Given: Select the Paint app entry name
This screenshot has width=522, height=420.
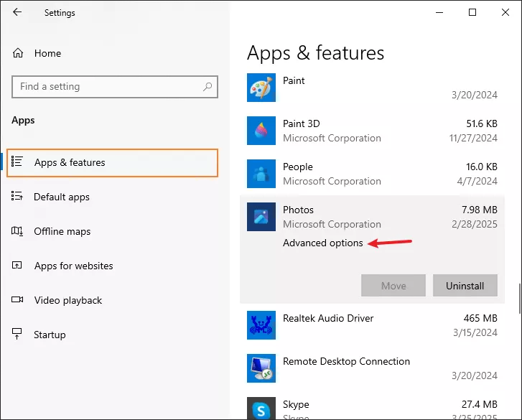Looking at the screenshot, I should pyautogui.click(x=294, y=80).
